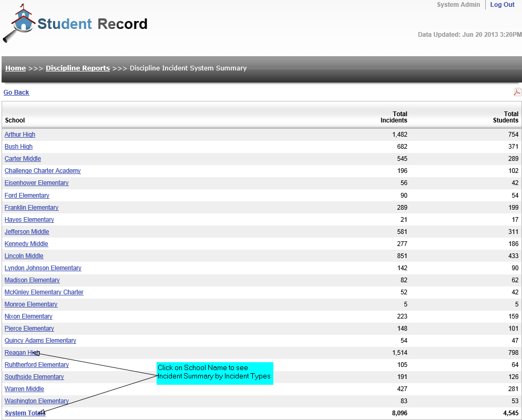The height and width of the screenshot is (420, 522).
Task: Click the 4,545 system total students
Action: [510, 413]
